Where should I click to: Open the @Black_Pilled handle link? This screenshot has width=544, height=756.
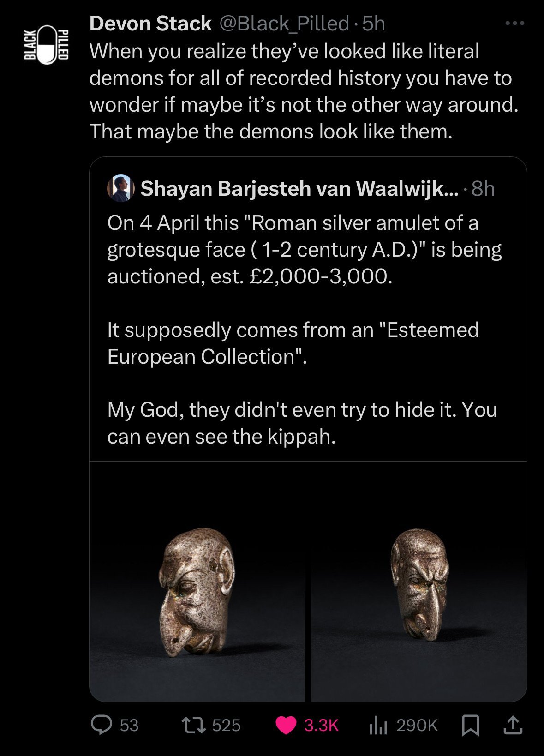tap(284, 24)
